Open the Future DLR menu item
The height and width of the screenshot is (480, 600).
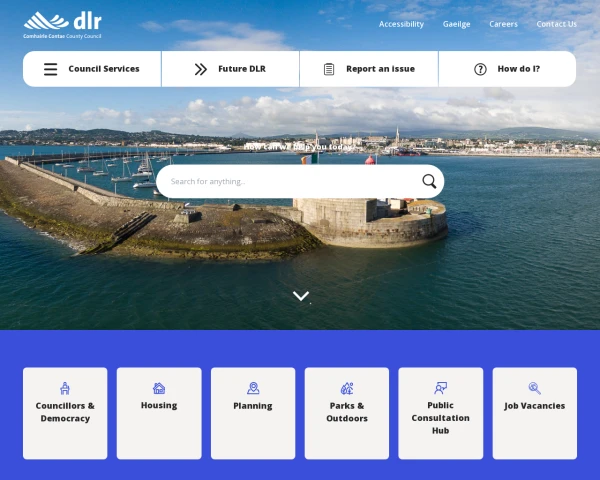pos(242,69)
